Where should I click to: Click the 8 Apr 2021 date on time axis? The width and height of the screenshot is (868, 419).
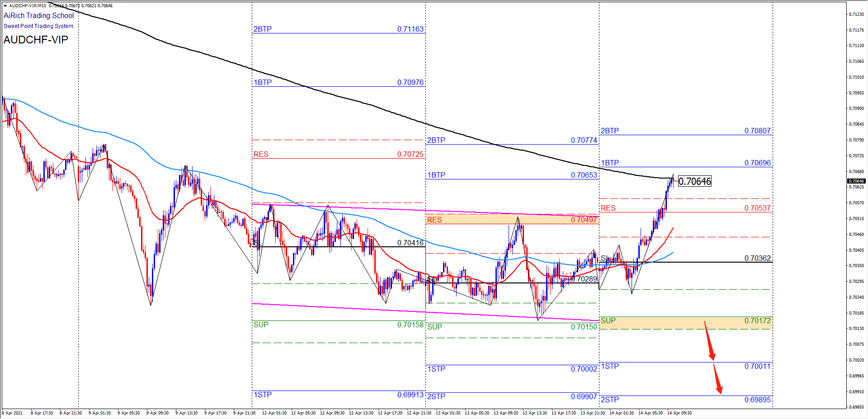tap(12, 413)
